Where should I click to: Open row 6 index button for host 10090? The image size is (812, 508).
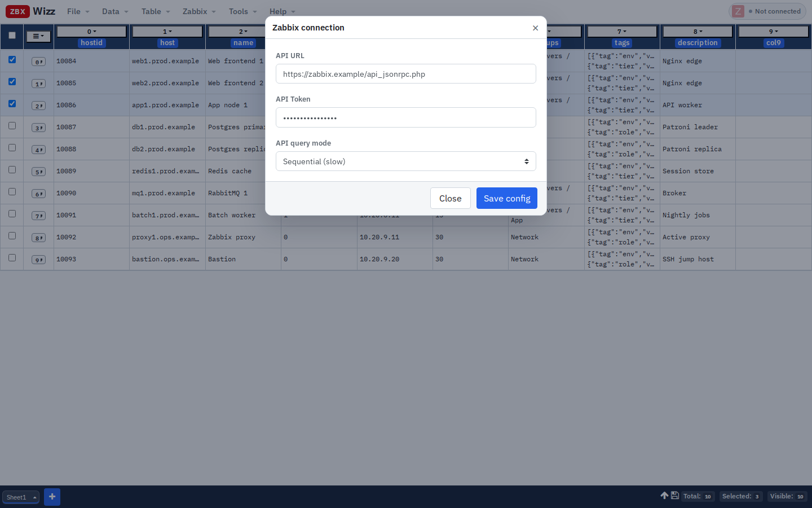pyautogui.click(x=38, y=194)
